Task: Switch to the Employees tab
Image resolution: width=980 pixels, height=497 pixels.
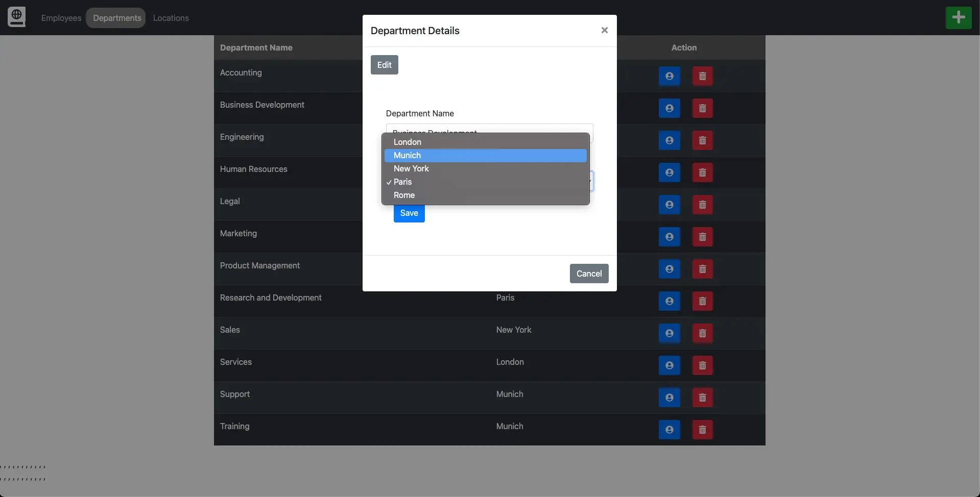Action: click(61, 18)
